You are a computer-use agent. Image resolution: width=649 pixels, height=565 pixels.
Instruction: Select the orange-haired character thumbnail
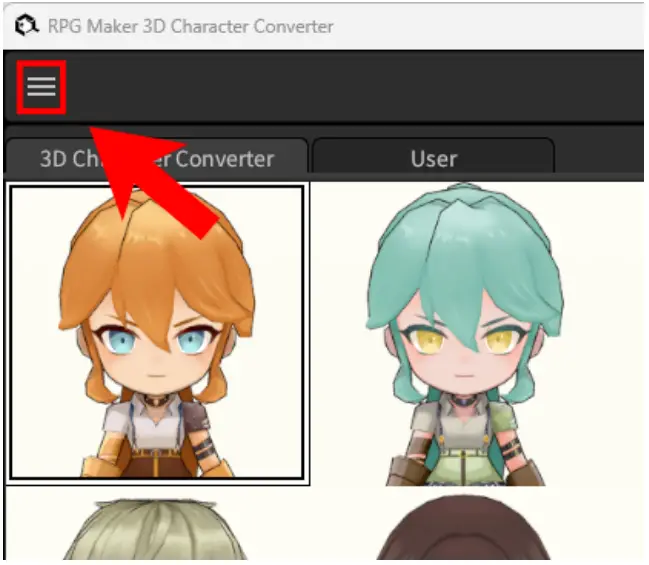[x=156, y=332]
